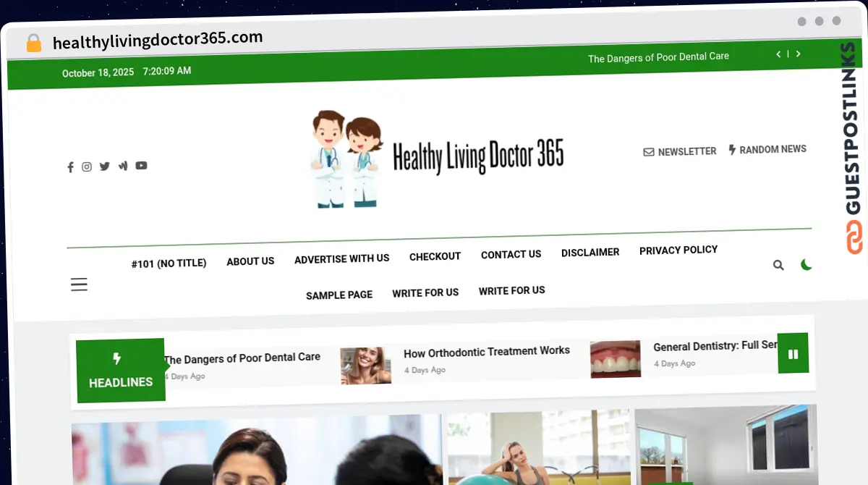Open the #101 (No Title) menu item

tap(169, 263)
